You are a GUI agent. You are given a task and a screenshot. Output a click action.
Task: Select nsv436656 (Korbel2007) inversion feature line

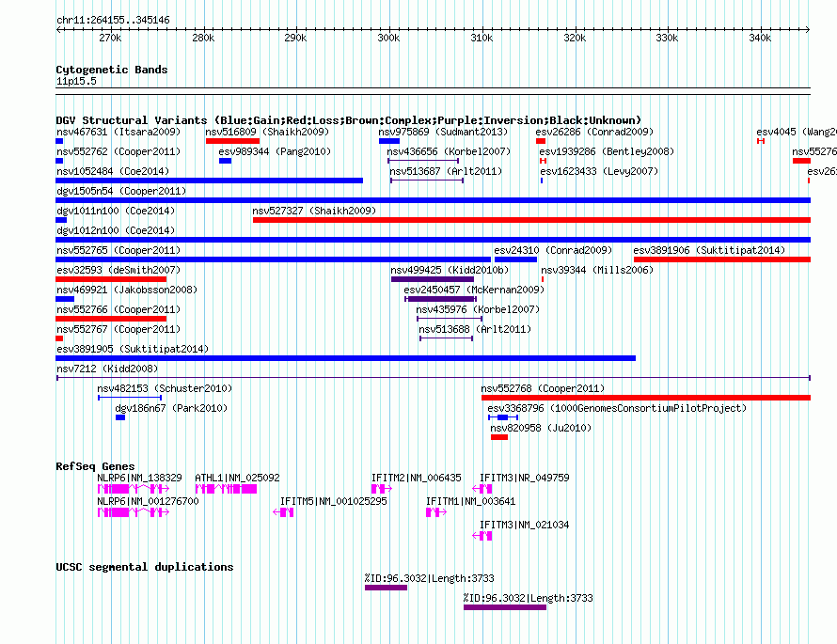click(423, 161)
